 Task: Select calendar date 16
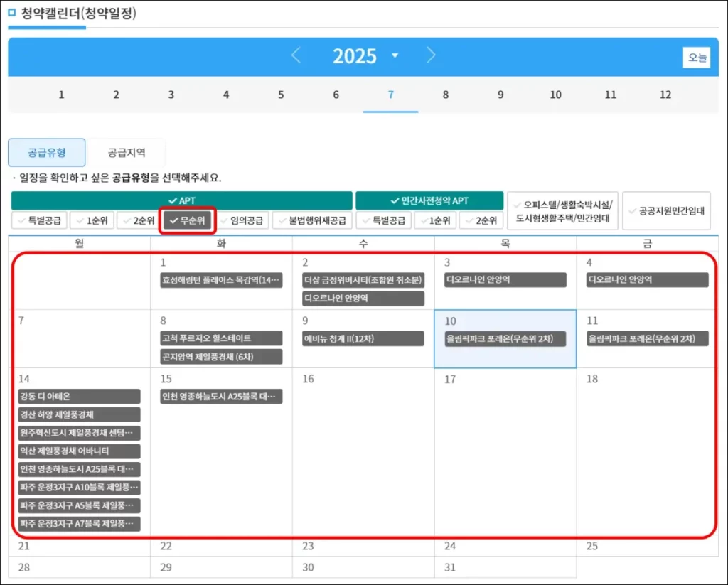pyautogui.click(x=309, y=379)
